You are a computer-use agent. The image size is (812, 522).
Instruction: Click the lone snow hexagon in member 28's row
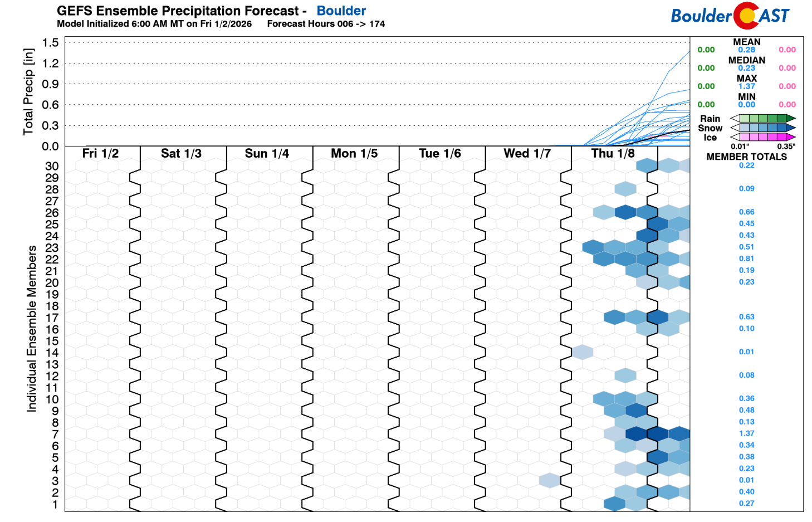625,189
